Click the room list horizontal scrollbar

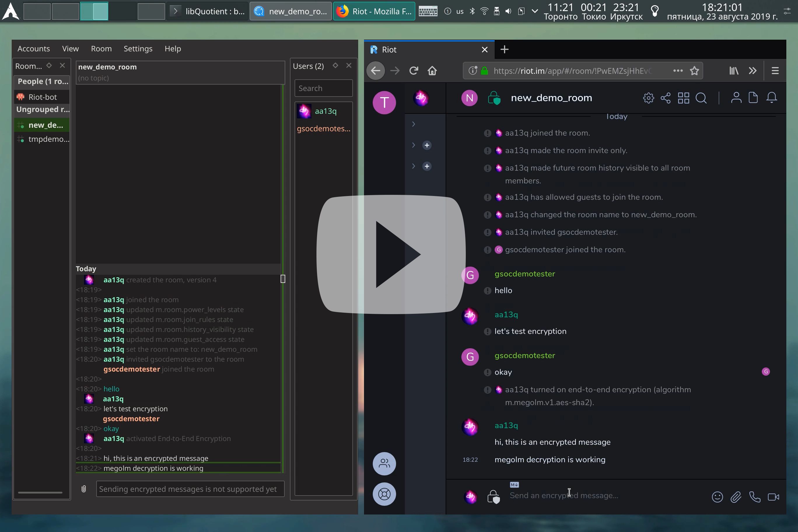click(x=40, y=492)
